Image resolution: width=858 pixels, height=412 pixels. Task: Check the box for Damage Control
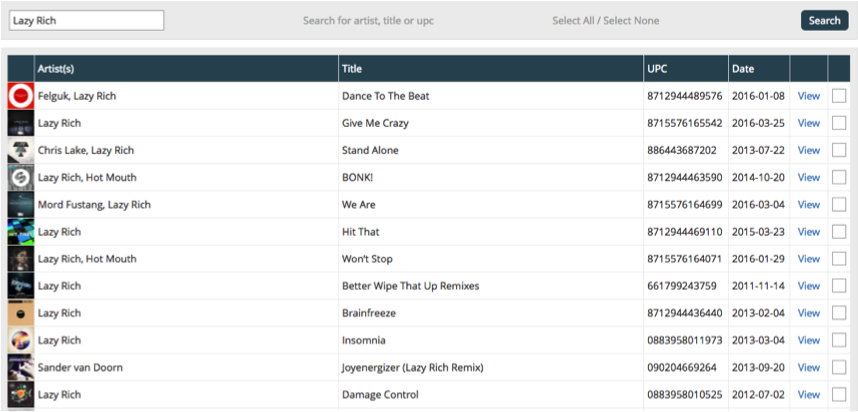point(839,394)
